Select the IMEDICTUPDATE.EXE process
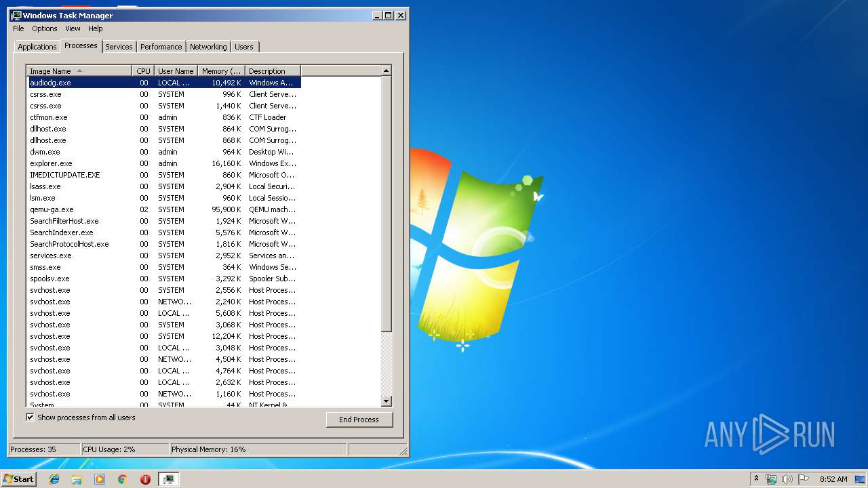Image resolution: width=868 pixels, height=488 pixels. coord(163,175)
